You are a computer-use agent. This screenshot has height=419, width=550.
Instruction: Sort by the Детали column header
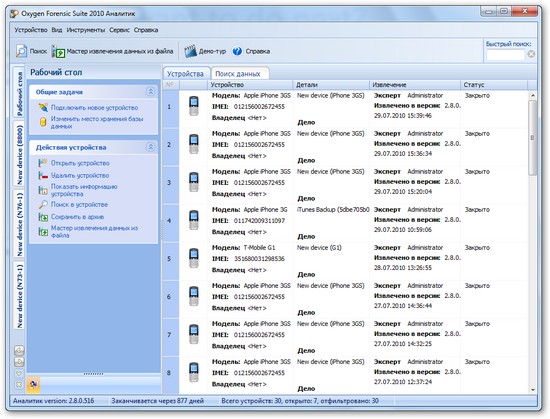[x=331, y=85]
